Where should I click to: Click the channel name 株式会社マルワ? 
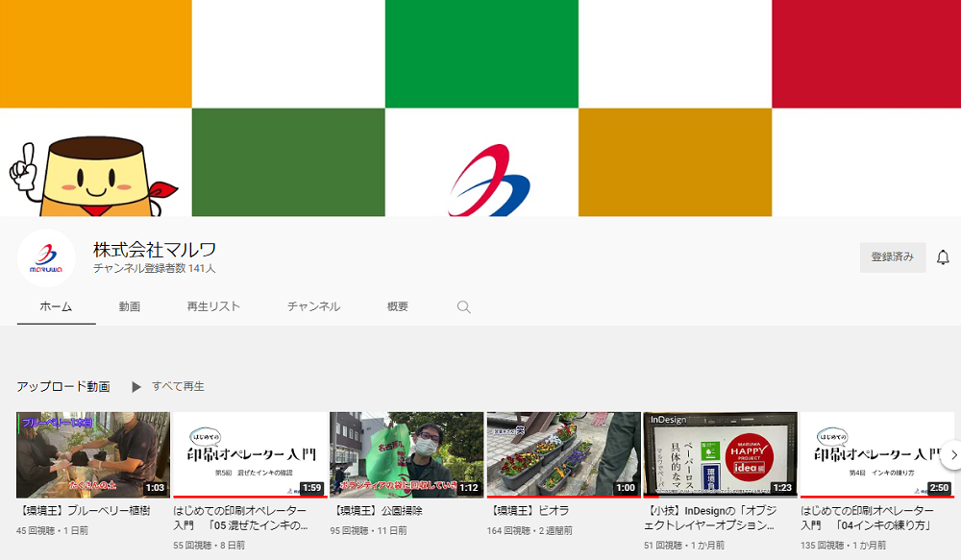coord(155,250)
